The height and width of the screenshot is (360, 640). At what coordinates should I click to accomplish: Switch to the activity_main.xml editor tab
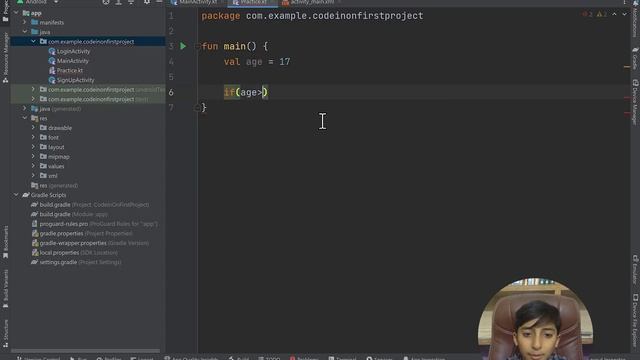[311, 2]
